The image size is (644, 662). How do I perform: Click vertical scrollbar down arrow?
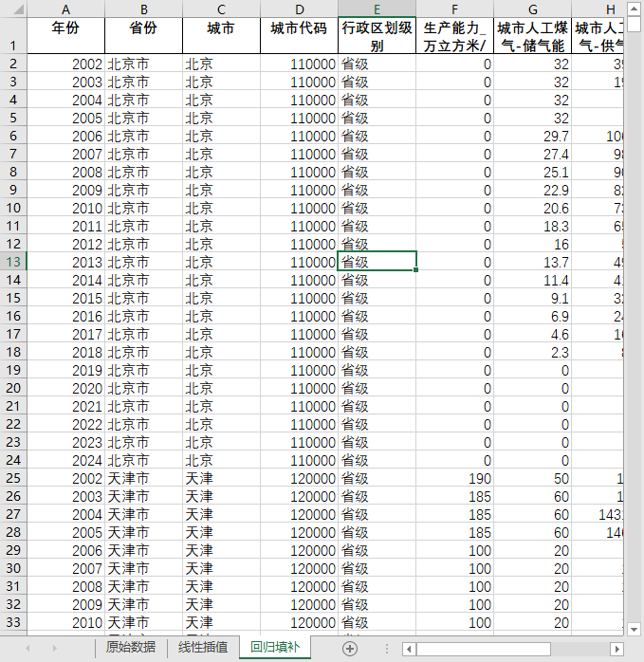pyautogui.click(x=634, y=629)
